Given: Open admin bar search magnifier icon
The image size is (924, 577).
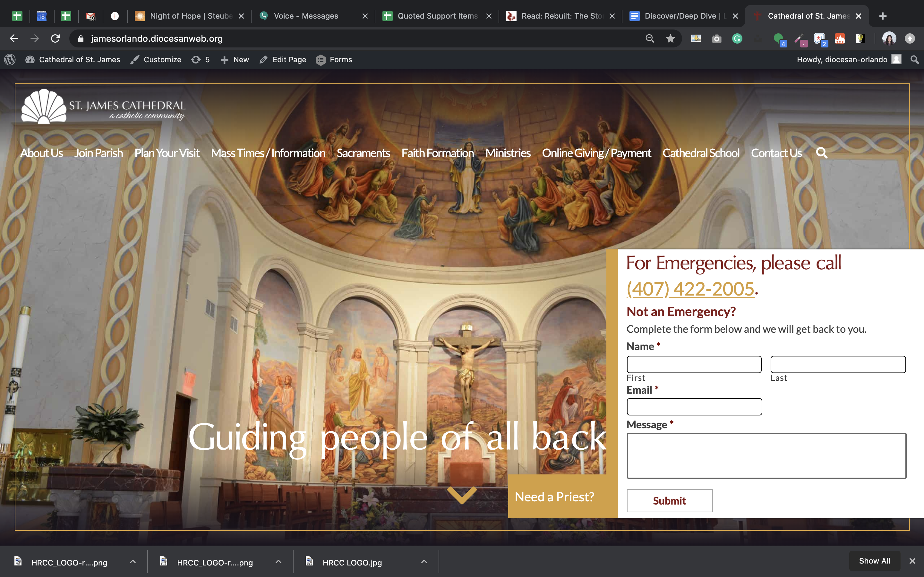Looking at the screenshot, I should pyautogui.click(x=914, y=60).
